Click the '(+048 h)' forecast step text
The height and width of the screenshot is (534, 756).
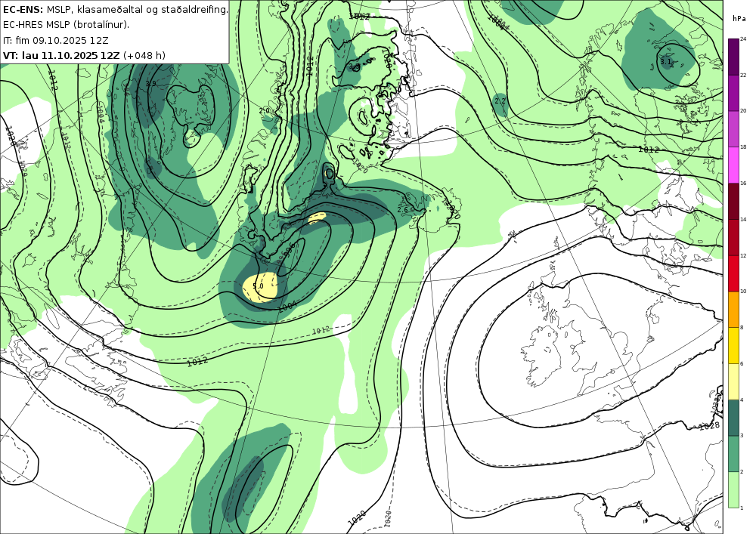(144, 55)
